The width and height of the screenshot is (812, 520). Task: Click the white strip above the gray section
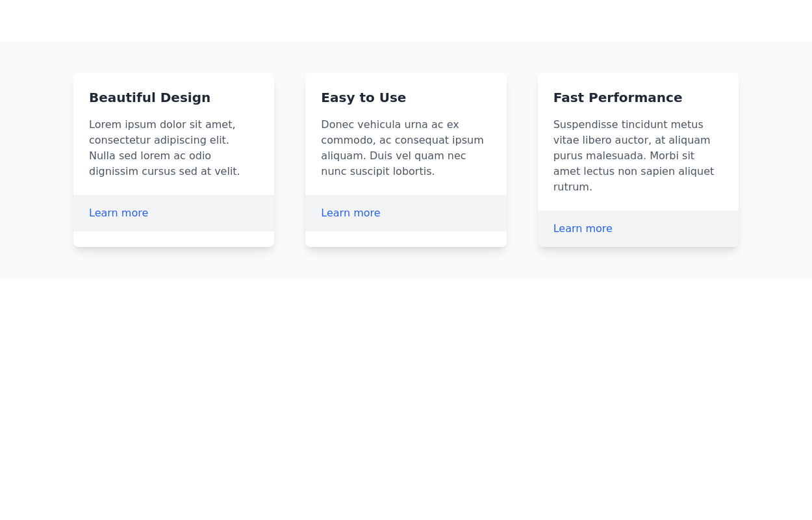tap(406, 21)
